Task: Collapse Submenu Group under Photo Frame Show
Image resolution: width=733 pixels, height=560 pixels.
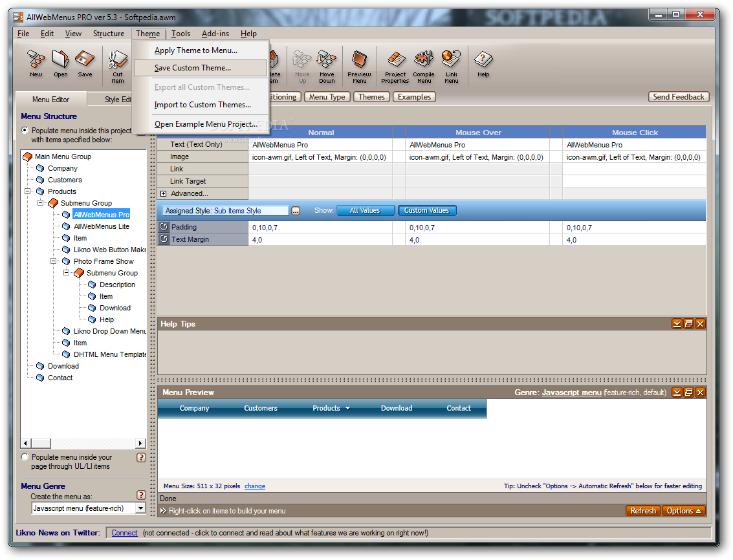Action: click(67, 272)
